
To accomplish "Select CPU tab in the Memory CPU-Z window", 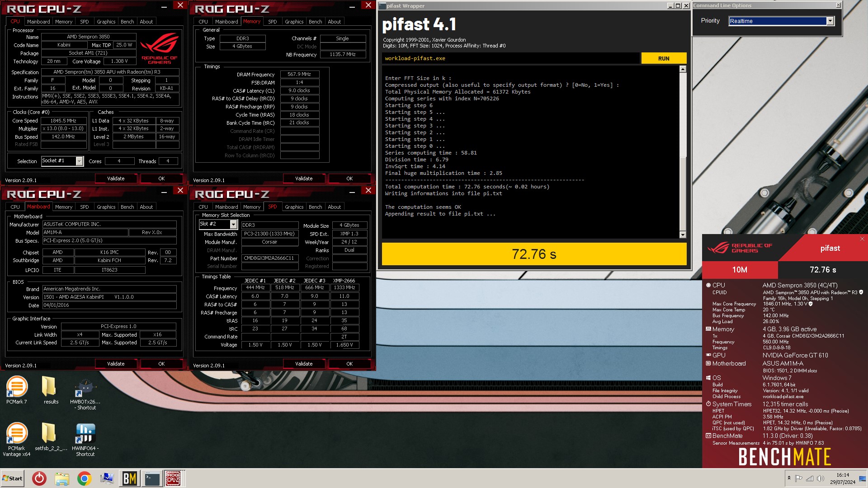I will click(203, 22).
